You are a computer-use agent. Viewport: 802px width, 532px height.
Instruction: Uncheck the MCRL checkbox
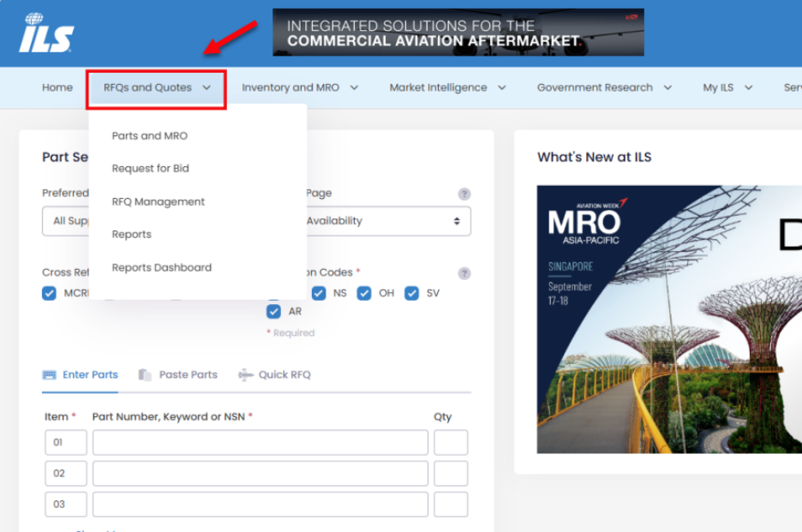tap(49, 293)
